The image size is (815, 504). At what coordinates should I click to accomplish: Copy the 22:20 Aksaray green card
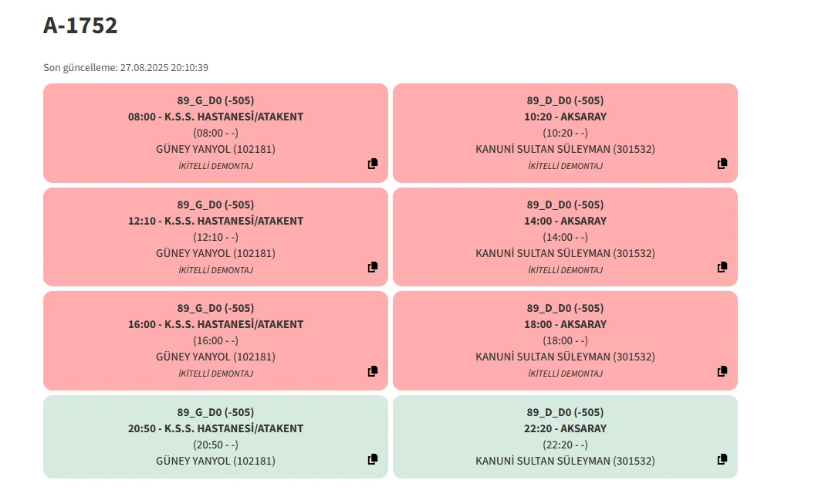click(x=722, y=459)
